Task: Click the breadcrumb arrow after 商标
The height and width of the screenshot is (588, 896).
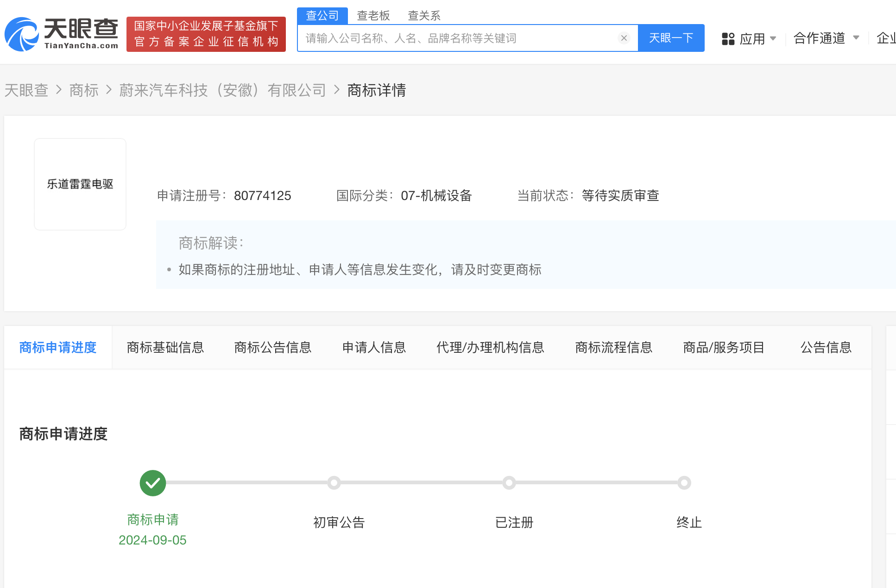Action: pos(109,90)
